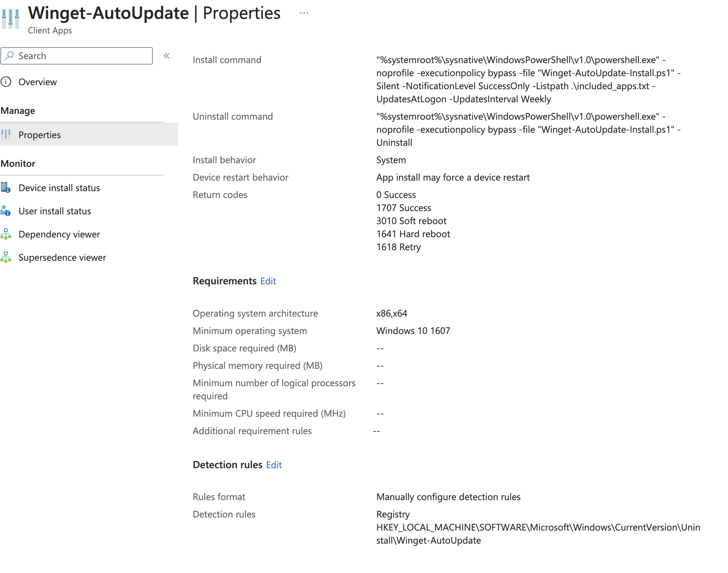The height and width of the screenshot is (573, 728).
Task: Open the Overview page
Action: (38, 82)
